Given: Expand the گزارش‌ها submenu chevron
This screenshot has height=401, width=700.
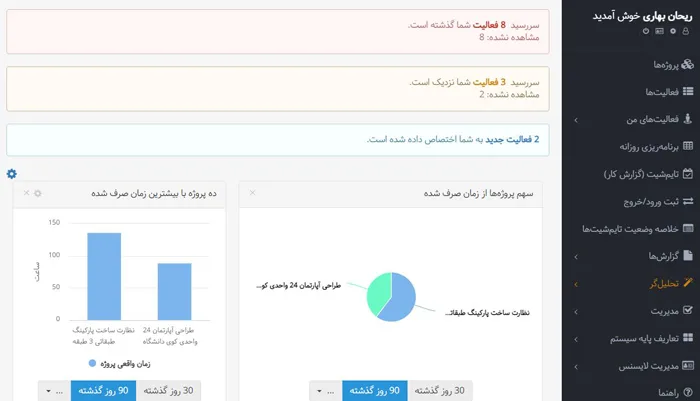Looking at the screenshot, I should [576, 257].
